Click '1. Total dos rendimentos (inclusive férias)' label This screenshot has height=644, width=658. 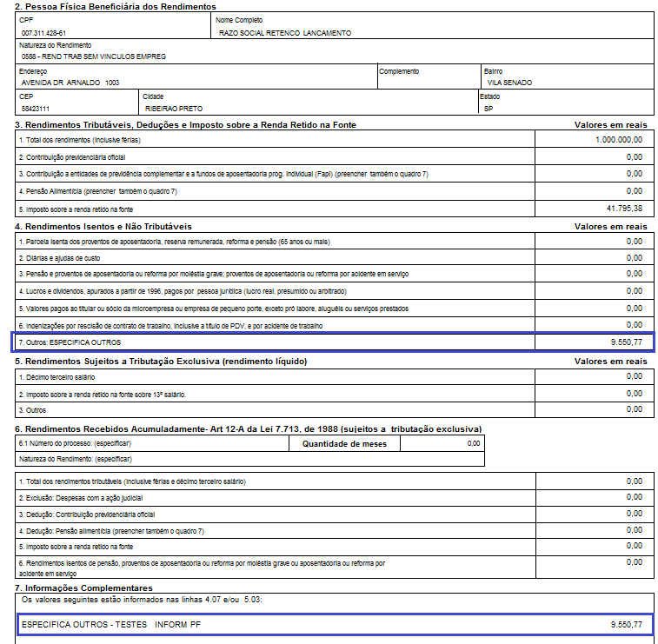point(80,140)
